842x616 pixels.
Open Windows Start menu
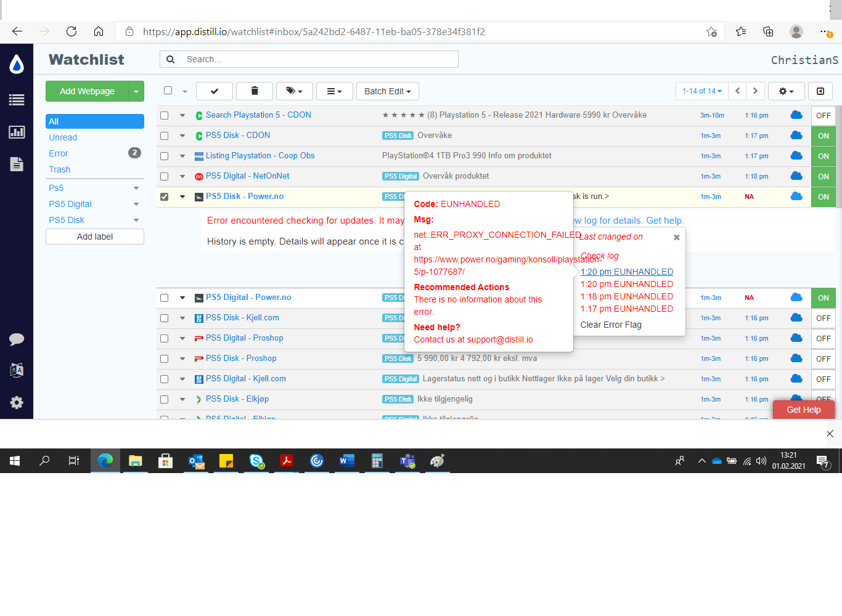[15, 461]
